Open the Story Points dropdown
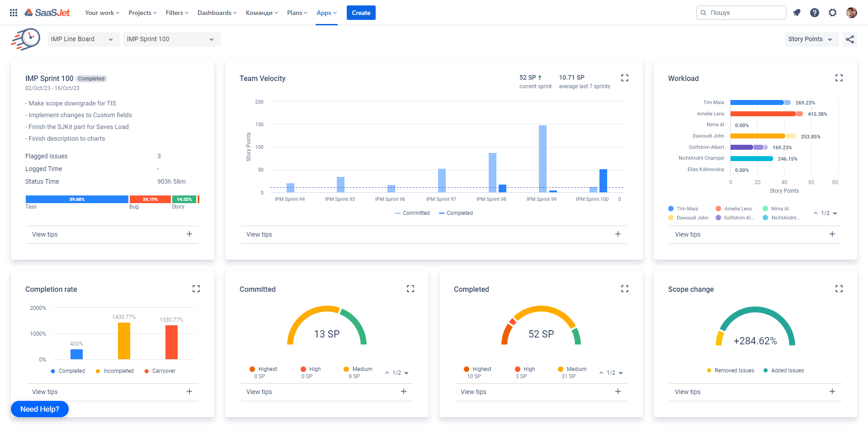This screenshot has width=868, height=428. 811,39
